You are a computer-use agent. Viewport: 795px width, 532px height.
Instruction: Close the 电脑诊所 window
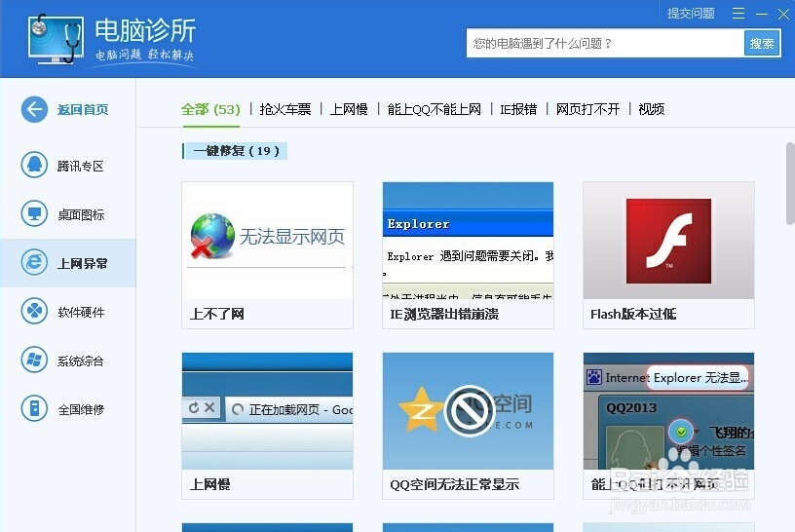tap(784, 14)
